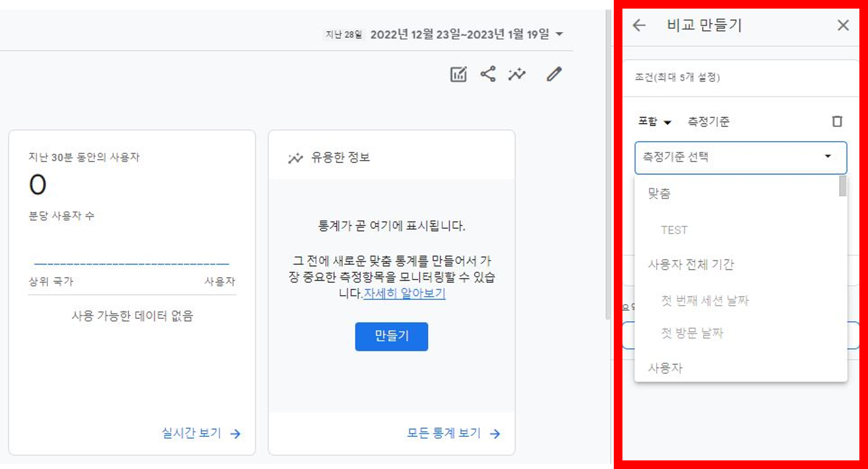Close the 비교 만들기 panel with X
Screen dimensions: 868x469
tap(843, 25)
